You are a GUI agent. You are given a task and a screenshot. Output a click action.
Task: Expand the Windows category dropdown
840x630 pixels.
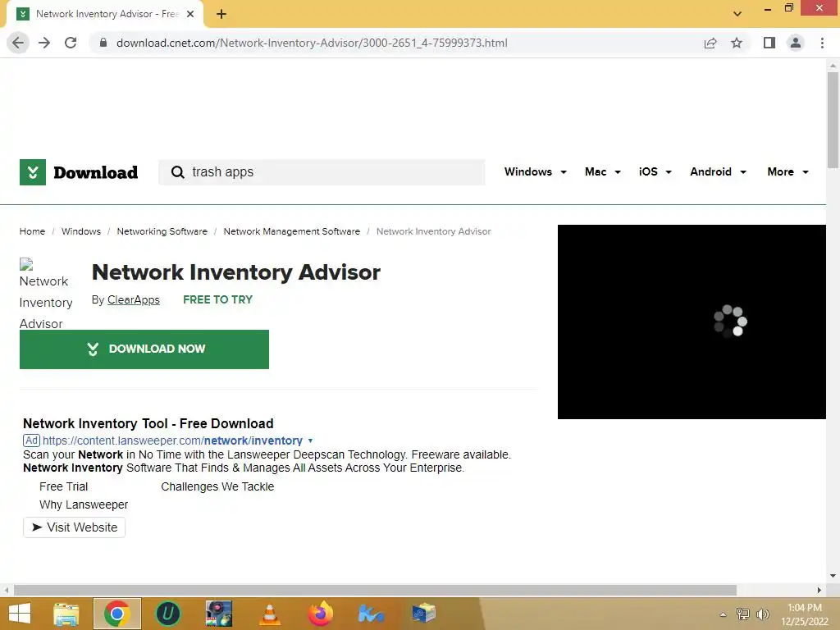point(535,172)
